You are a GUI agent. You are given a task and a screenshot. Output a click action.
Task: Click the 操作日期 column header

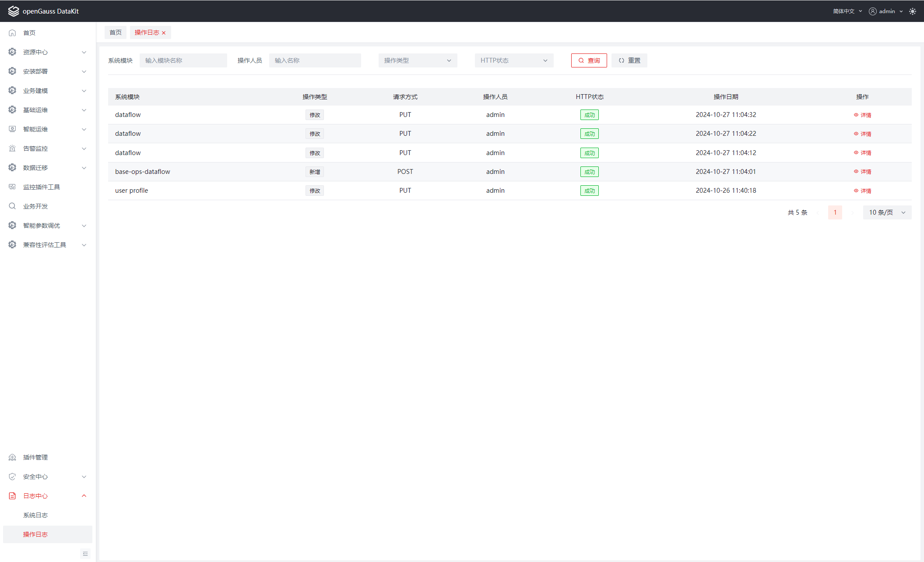pos(726,97)
